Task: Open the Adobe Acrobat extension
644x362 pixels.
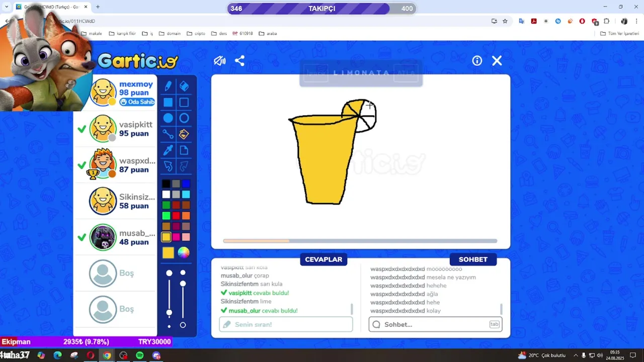Action: (534, 21)
